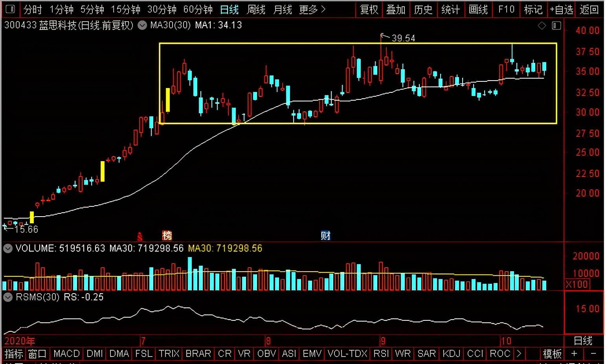Click the month 10 marker on the time axis

click(506, 341)
